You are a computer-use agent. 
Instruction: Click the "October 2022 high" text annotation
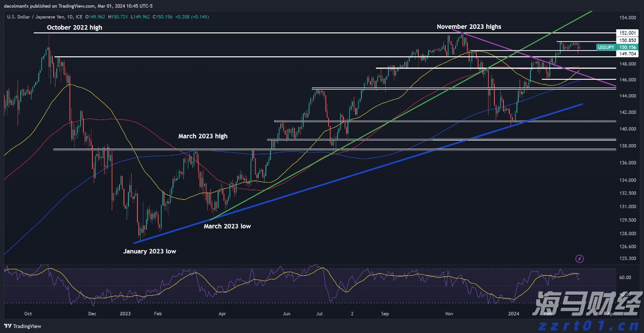[x=75, y=27]
